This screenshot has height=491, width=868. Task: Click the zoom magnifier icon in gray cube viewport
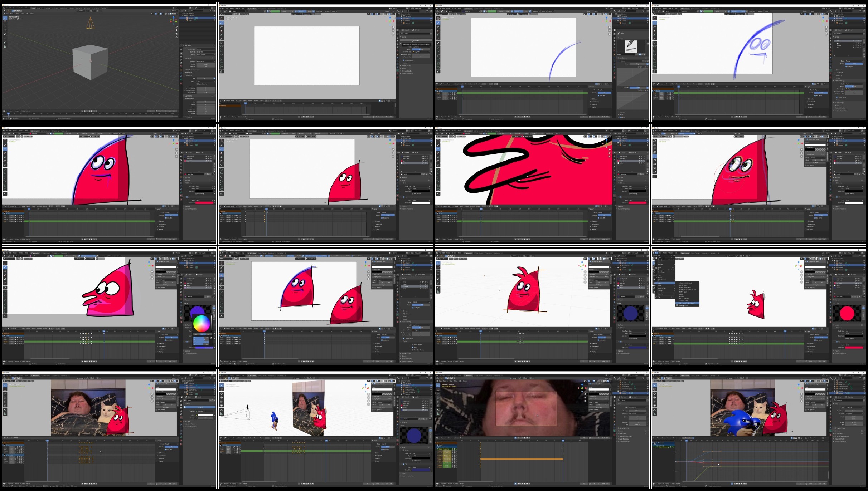pos(176,27)
